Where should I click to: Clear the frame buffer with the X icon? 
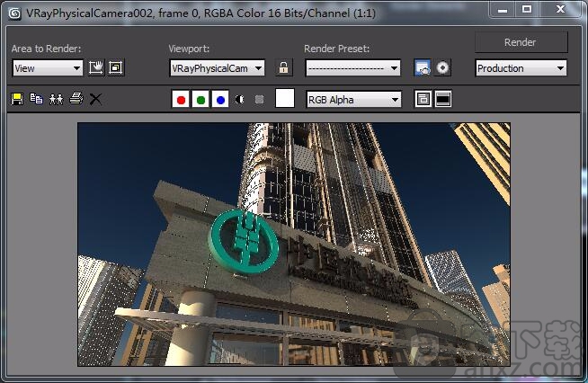pyautogui.click(x=95, y=99)
